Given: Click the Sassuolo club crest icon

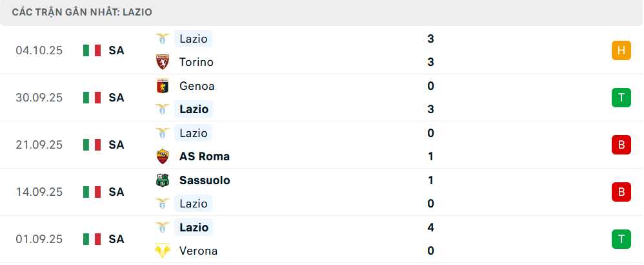Looking at the screenshot, I should point(163,180).
